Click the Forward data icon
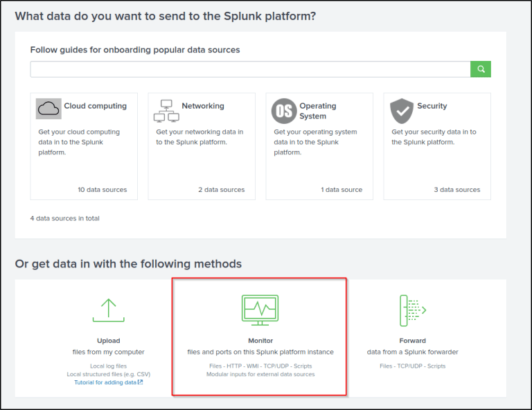532x410 pixels. 413,311
